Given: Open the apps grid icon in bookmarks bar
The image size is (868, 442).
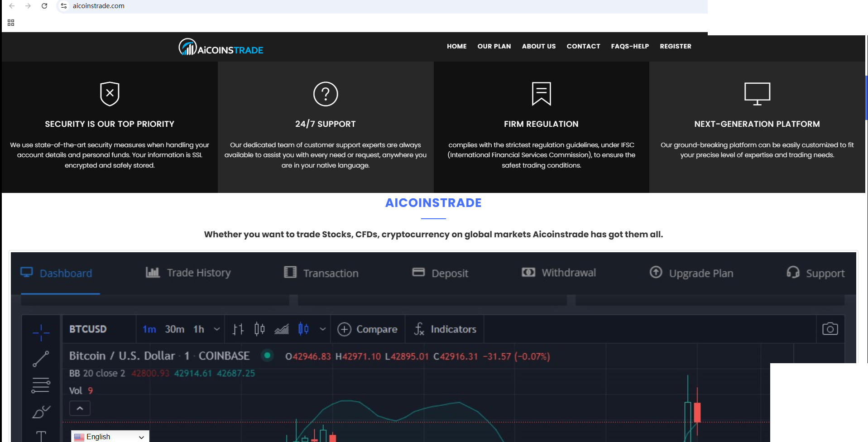Looking at the screenshot, I should point(11,23).
